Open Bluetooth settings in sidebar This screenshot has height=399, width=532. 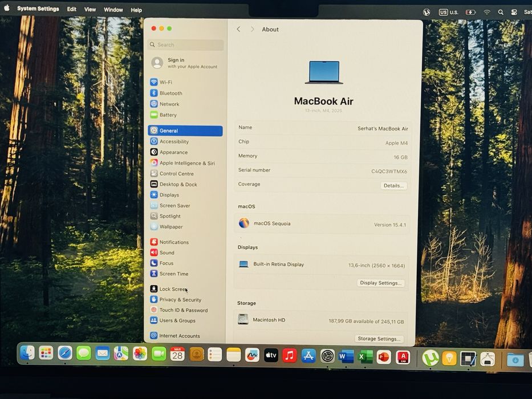[x=170, y=93]
